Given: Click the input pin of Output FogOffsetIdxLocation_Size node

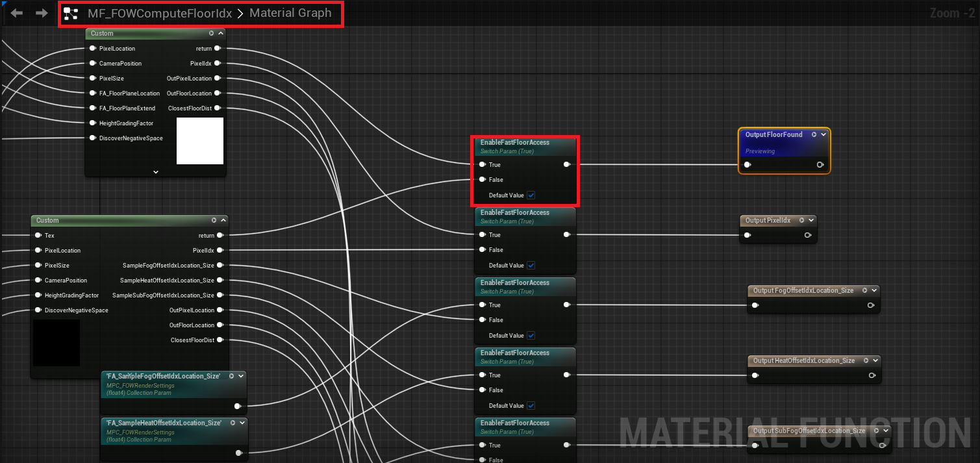Looking at the screenshot, I should [755, 305].
